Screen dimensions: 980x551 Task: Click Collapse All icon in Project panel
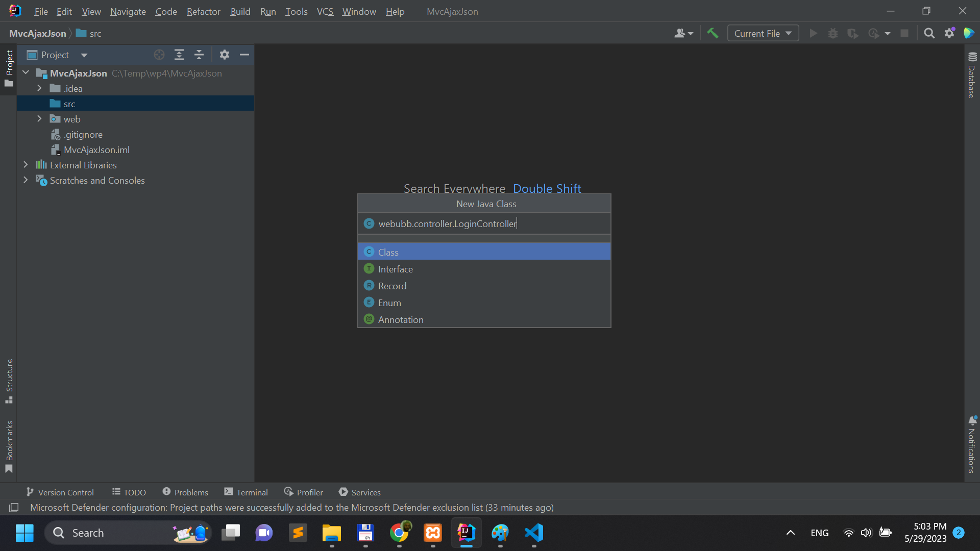click(x=199, y=55)
